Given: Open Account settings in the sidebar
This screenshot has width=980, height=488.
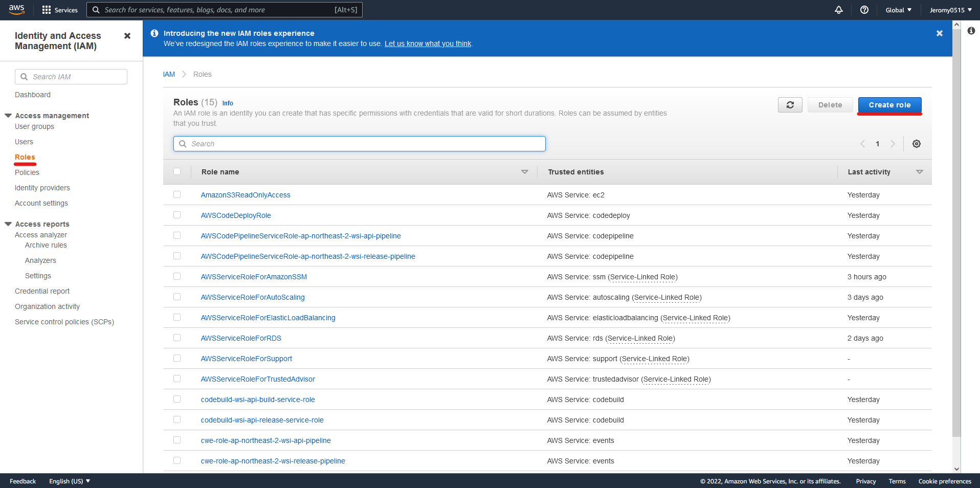Looking at the screenshot, I should [x=41, y=203].
